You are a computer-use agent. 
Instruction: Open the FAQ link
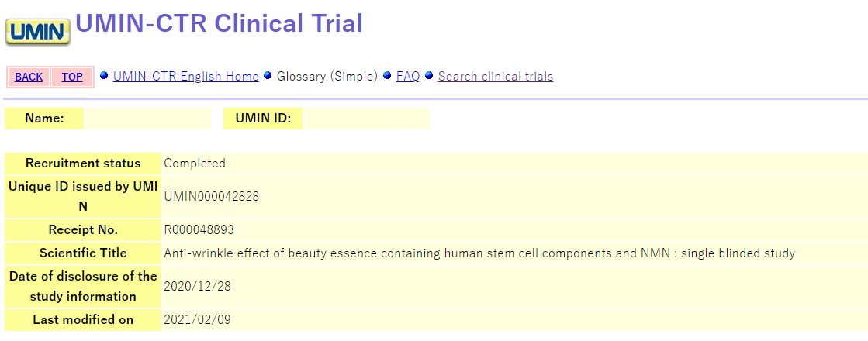(408, 76)
